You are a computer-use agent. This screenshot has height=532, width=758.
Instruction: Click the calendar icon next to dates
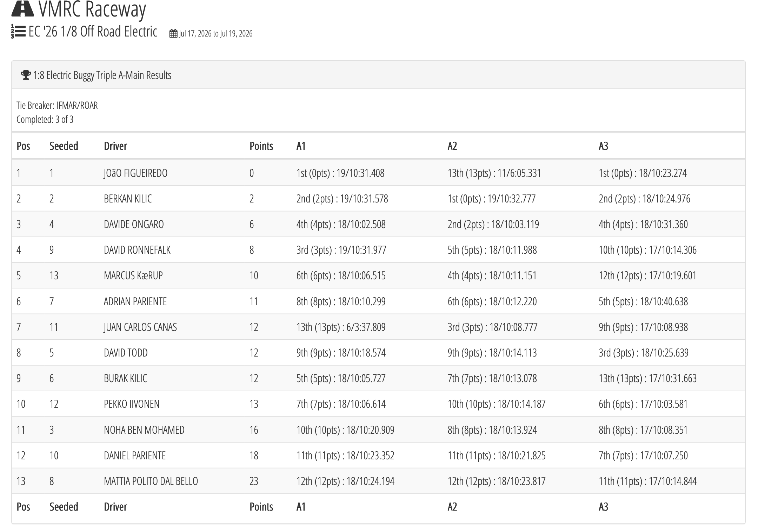coord(173,34)
